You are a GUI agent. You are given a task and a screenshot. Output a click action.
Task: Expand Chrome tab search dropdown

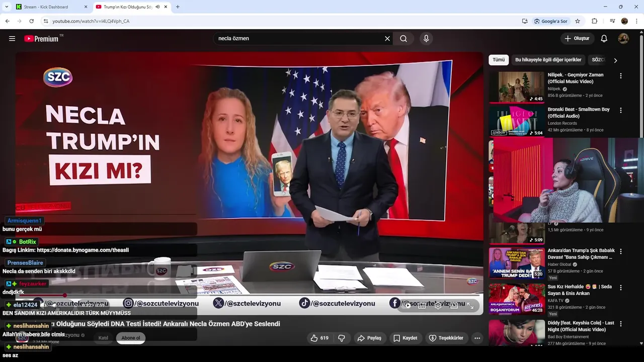pyautogui.click(x=7, y=7)
